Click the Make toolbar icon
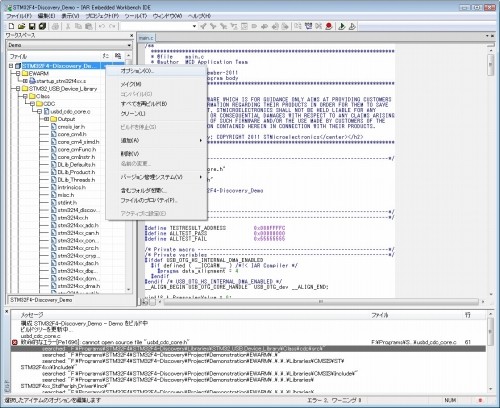This screenshot has width=500, height=408. click(x=308, y=26)
